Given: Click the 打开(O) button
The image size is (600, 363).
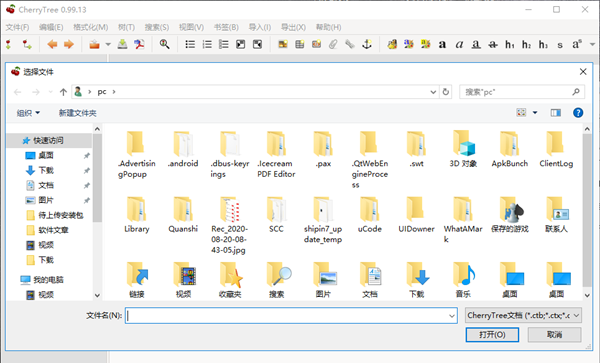Looking at the screenshot, I should pos(492,335).
